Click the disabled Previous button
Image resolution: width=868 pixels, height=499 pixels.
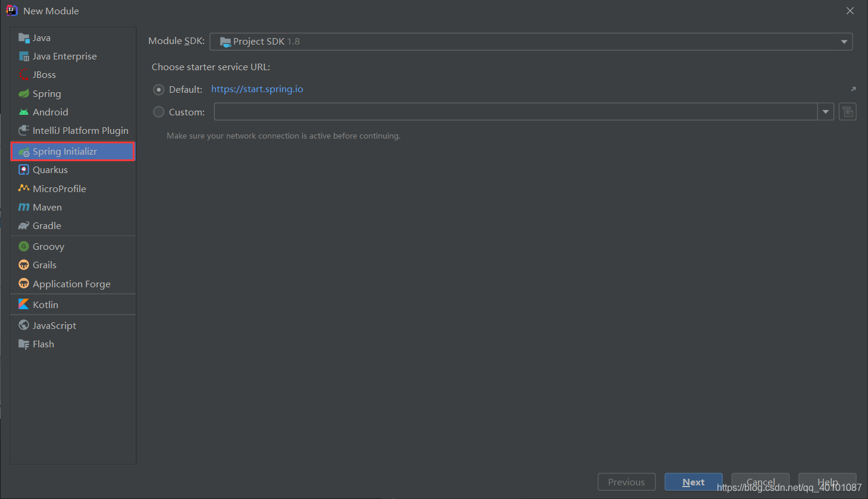pyautogui.click(x=626, y=482)
